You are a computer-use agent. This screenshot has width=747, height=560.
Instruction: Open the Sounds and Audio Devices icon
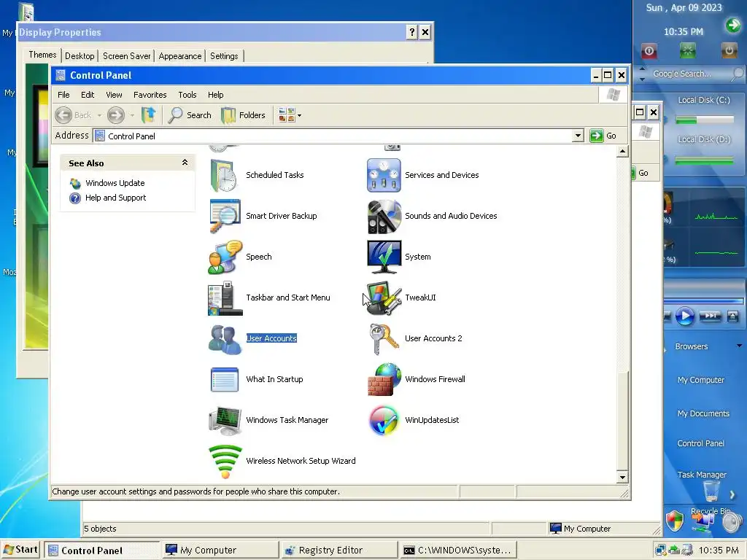tap(384, 216)
